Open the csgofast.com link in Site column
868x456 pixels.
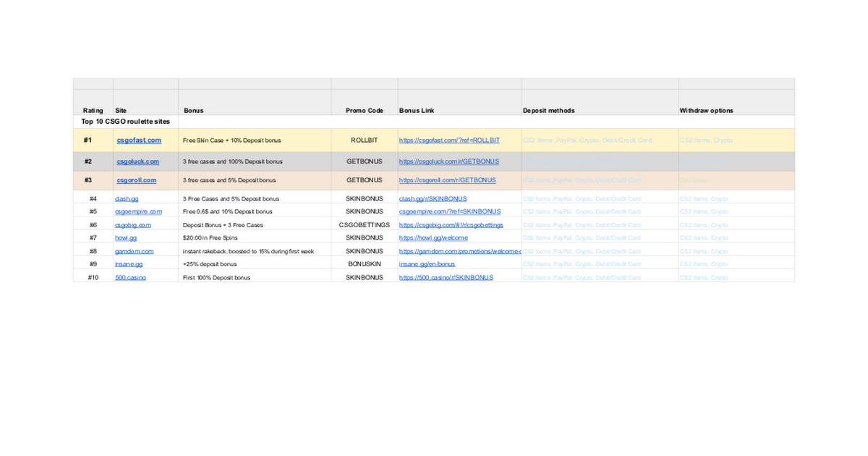click(139, 140)
